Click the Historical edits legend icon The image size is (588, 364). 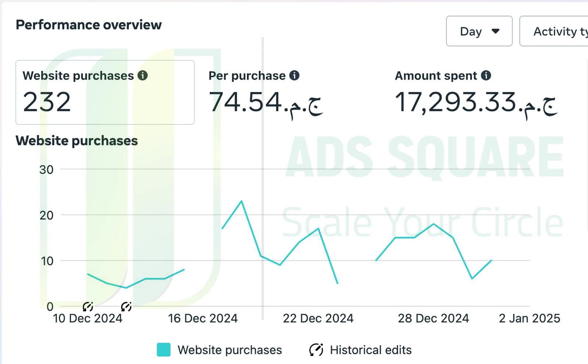316,350
